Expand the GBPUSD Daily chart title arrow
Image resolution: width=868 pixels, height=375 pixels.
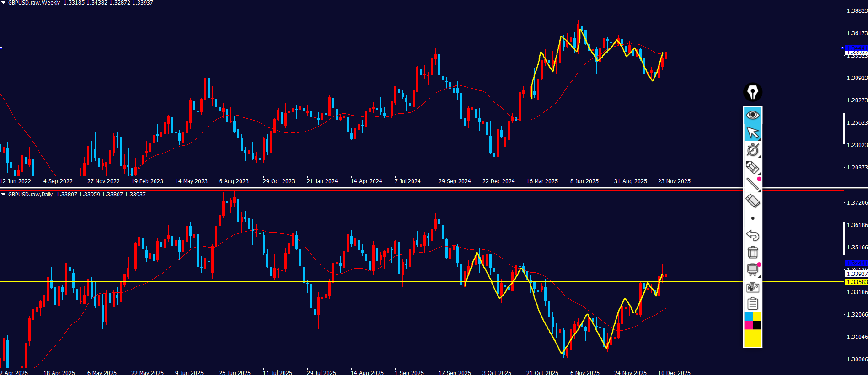(4, 195)
